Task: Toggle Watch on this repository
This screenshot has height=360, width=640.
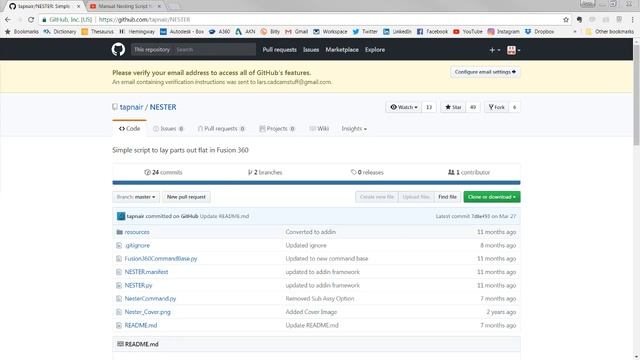Action: click(x=404, y=107)
